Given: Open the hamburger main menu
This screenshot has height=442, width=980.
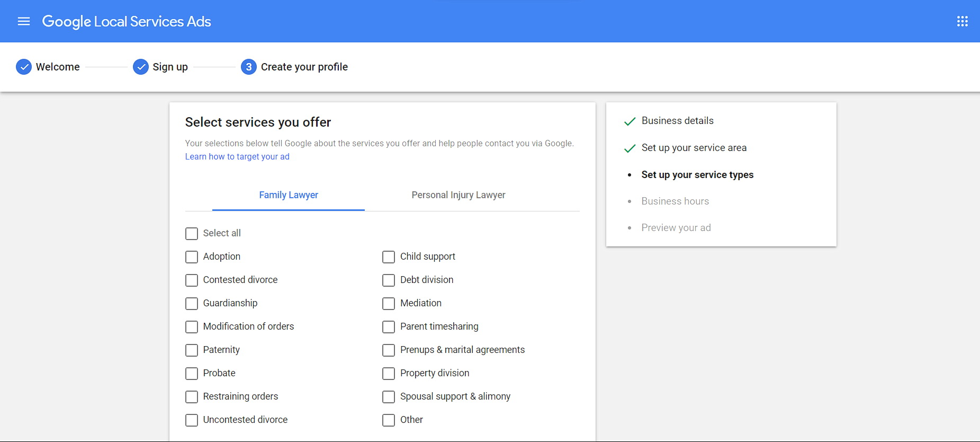Looking at the screenshot, I should (24, 21).
